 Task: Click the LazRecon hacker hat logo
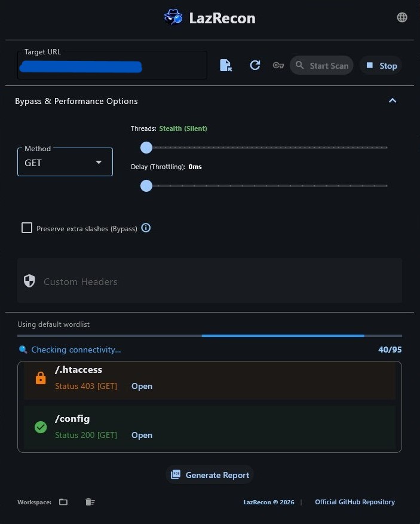point(173,17)
